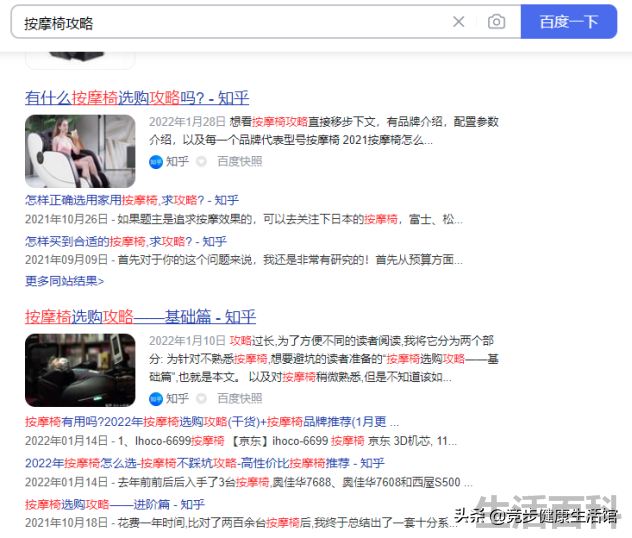Open link 按摩椅选购攻略——进阶篇 - 知乎

coord(115,504)
